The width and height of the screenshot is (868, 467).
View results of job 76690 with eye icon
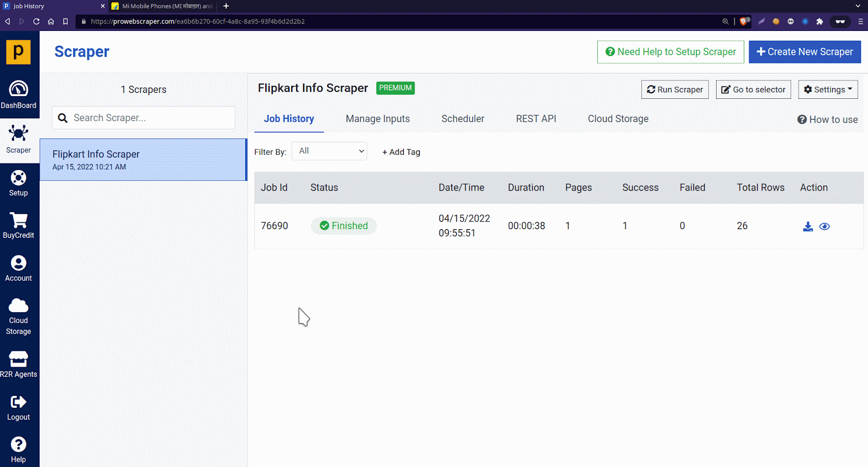coord(825,226)
